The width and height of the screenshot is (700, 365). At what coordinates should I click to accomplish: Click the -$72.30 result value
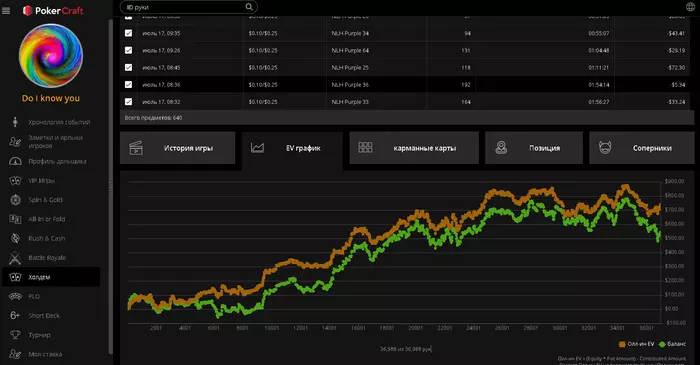[676, 67]
